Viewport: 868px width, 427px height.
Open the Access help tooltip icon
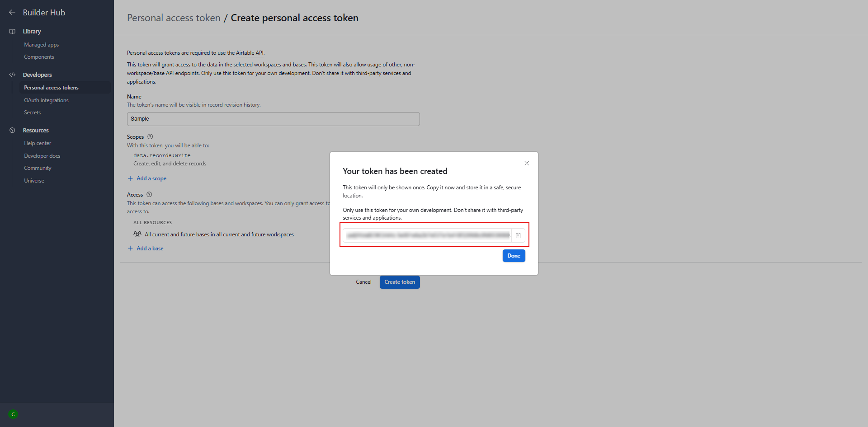pos(149,195)
